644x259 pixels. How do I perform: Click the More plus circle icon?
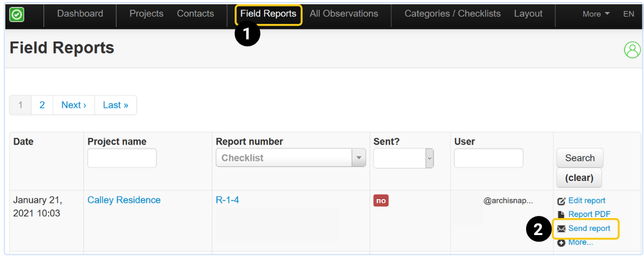561,243
